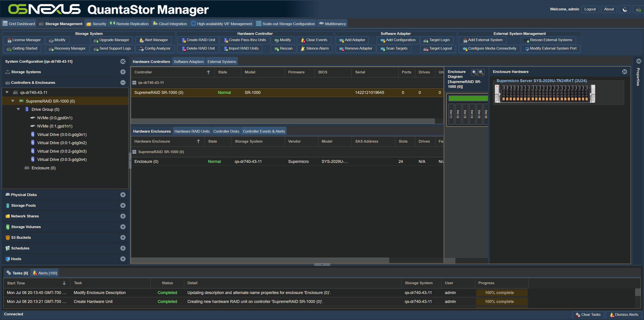
Task: Click the Clear Tasks button
Action: coord(588,314)
